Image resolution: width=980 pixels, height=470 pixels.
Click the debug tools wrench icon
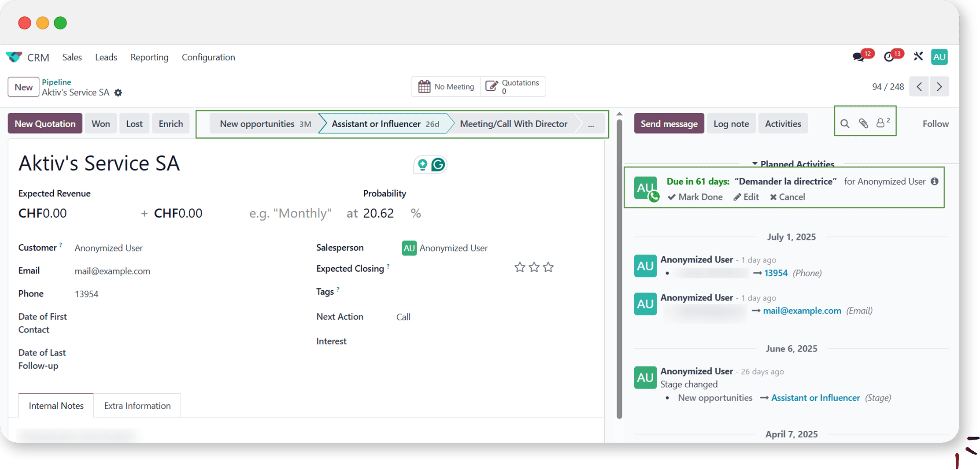click(918, 57)
